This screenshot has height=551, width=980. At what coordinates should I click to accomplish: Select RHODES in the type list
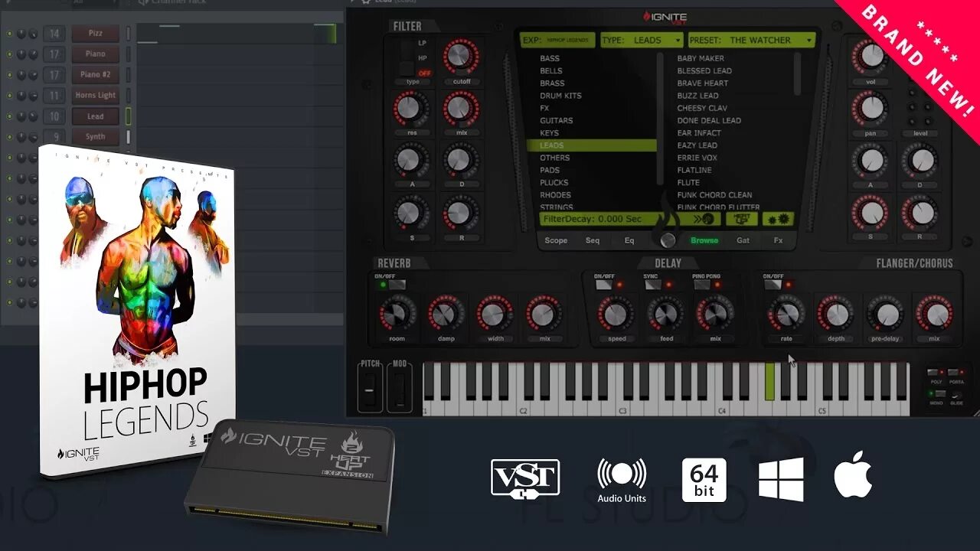(x=555, y=194)
